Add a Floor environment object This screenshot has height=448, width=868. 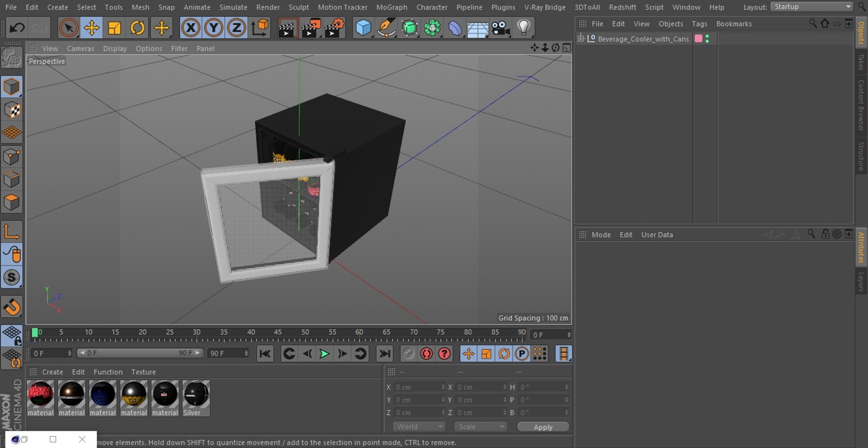coord(478,28)
